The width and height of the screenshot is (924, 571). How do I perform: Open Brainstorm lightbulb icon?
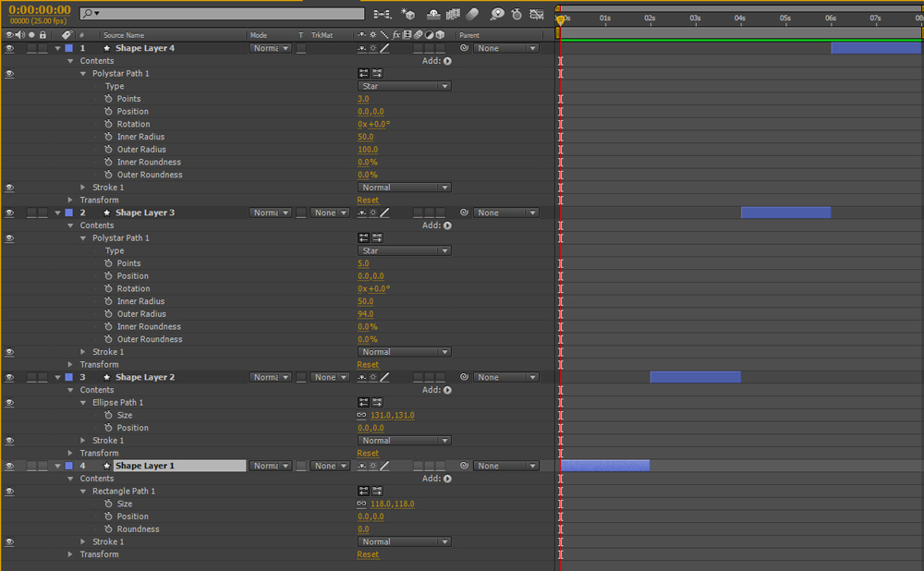point(497,14)
